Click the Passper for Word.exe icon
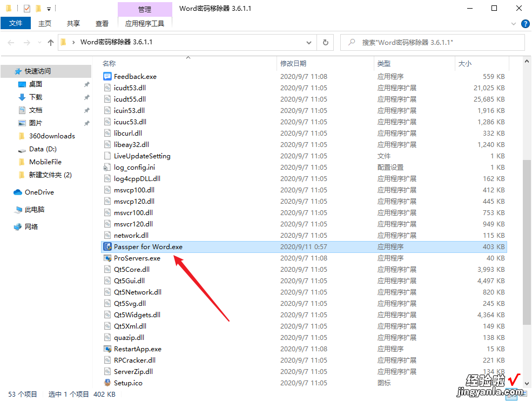The width and height of the screenshot is (532, 401). pos(107,247)
